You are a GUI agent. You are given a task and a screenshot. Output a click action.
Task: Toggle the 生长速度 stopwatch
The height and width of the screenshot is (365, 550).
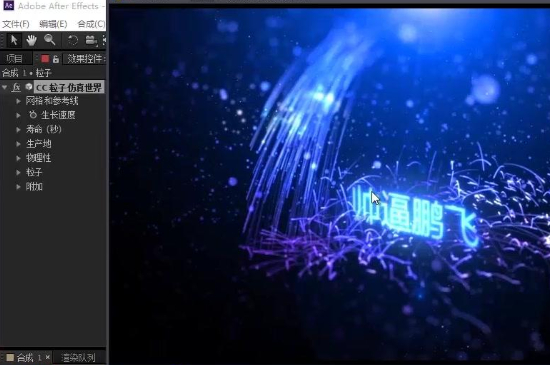pyautogui.click(x=33, y=115)
